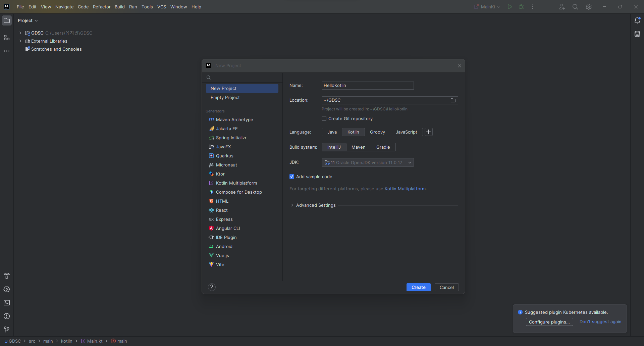Open the Build hammer tool window
Screen dimensions: 644x346
[x=7, y=276]
